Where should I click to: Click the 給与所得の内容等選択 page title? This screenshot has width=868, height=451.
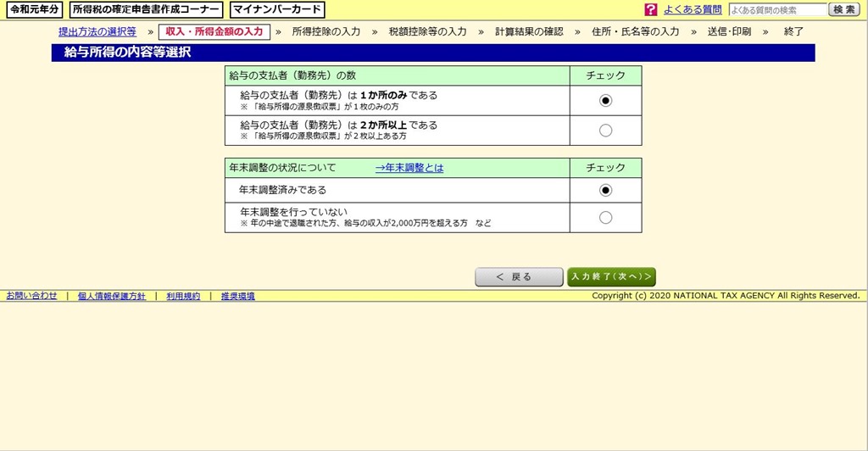coord(128,53)
